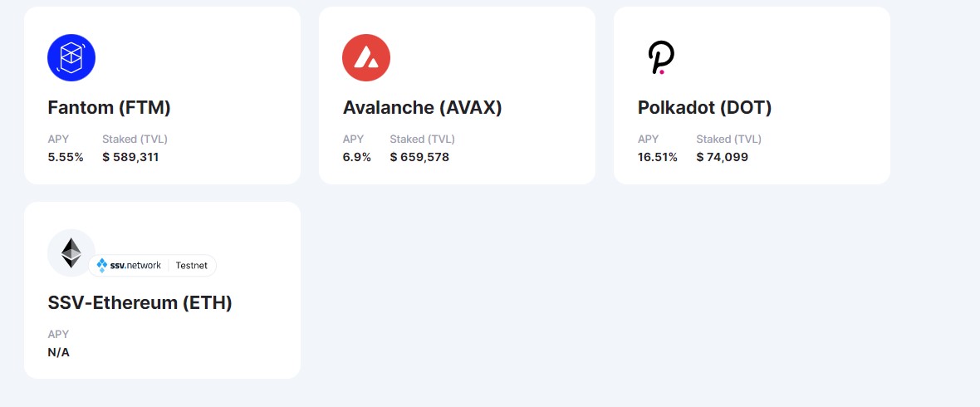Open the Avalanche (AVAX) staking title
Image resolution: width=980 pixels, height=407 pixels.
coord(423,107)
